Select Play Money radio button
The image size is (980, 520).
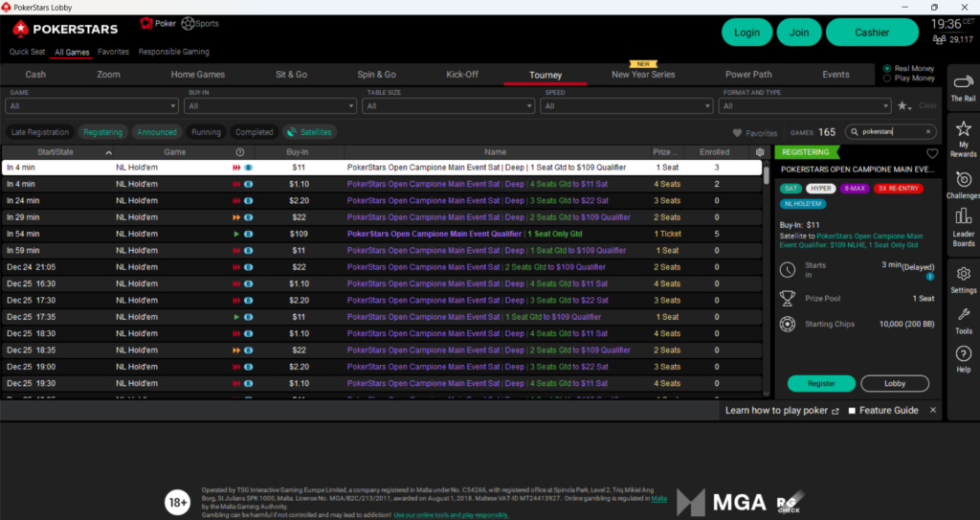tap(887, 79)
